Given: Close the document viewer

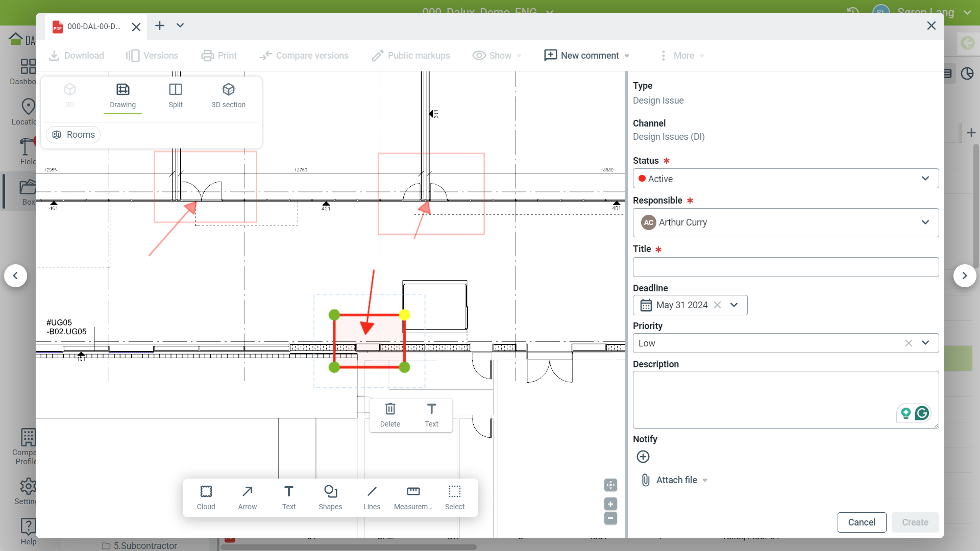Looking at the screenshot, I should [932, 26].
